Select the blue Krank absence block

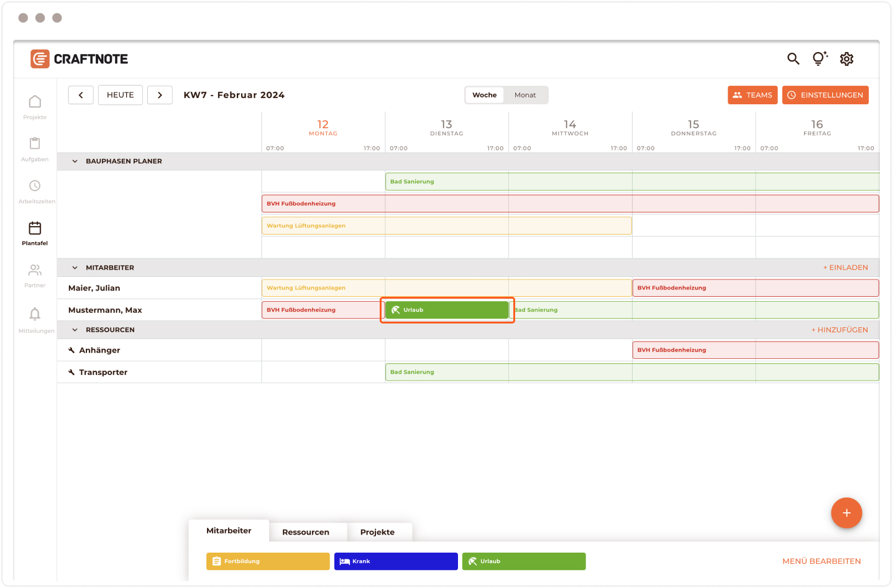(396, 561)
